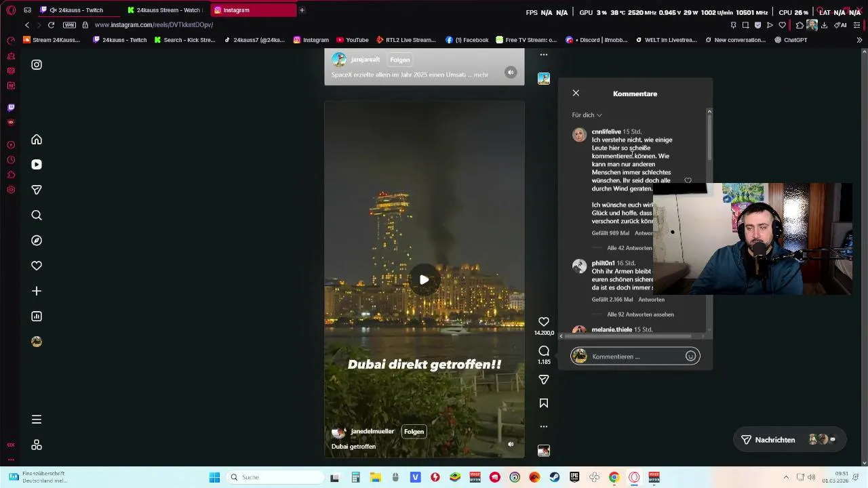
Task: Create new post with plus icon
Action: click(x=37, y=291)
